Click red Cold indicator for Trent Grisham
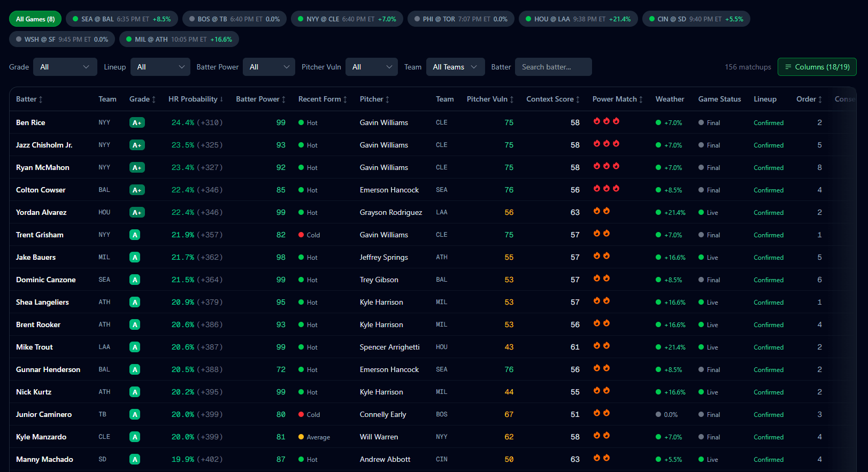The image size is (868, 472). pyautogui.click(x=309, y=235)
